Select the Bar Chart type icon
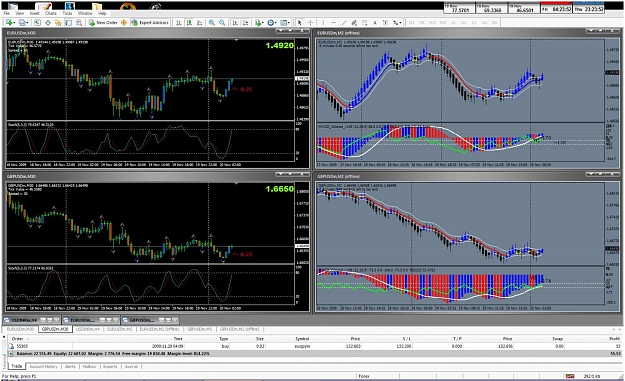This screenshot has height=381, width=625. tap(179, 23)
